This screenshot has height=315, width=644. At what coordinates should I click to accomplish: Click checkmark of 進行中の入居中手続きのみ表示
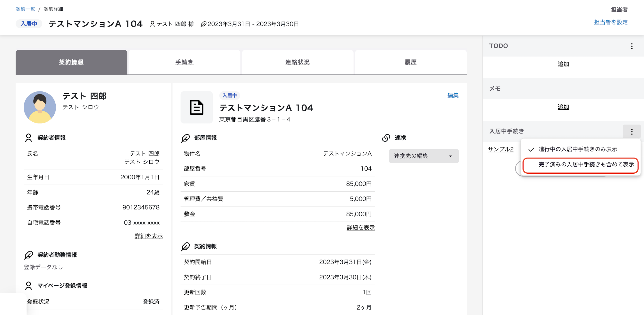531,149
